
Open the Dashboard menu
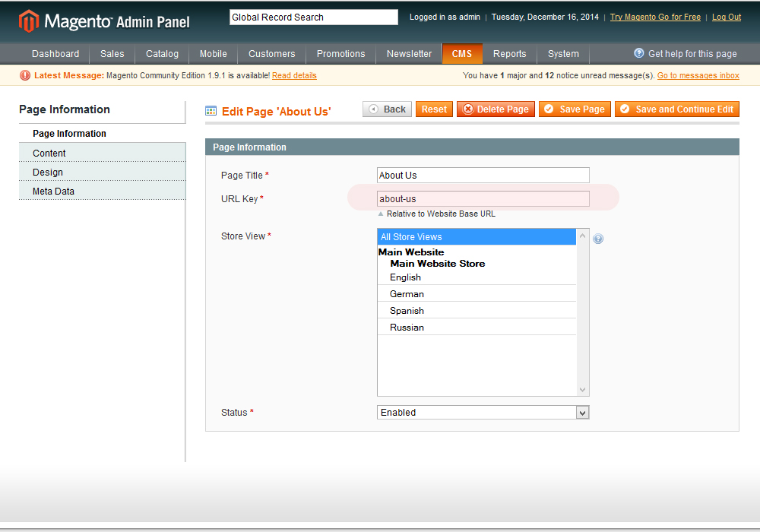[x=55, y=54]
